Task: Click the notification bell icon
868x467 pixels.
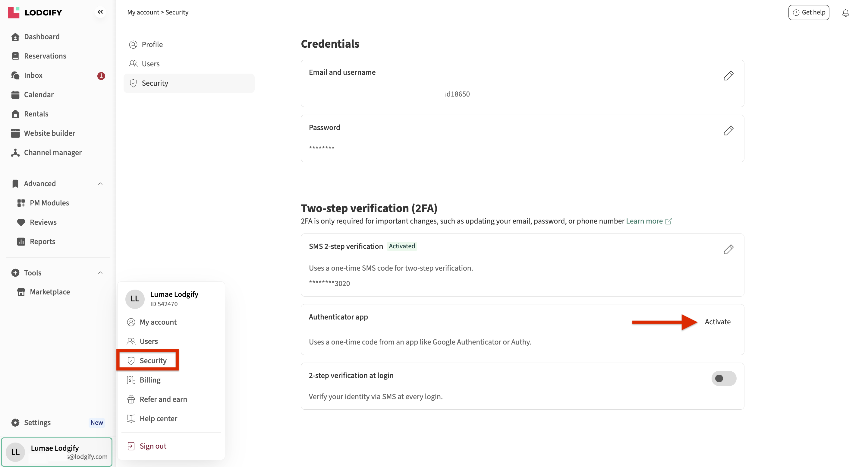Action: (x=845, y=13)
